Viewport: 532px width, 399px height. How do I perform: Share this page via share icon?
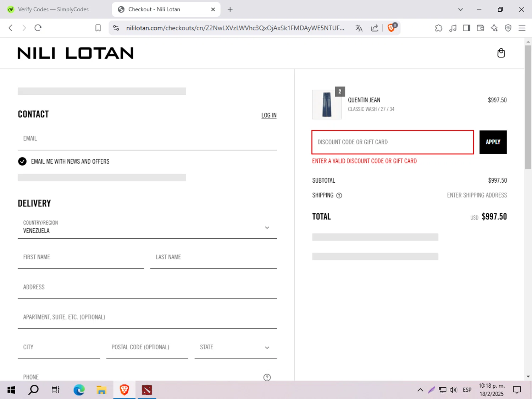coord(375,28)
